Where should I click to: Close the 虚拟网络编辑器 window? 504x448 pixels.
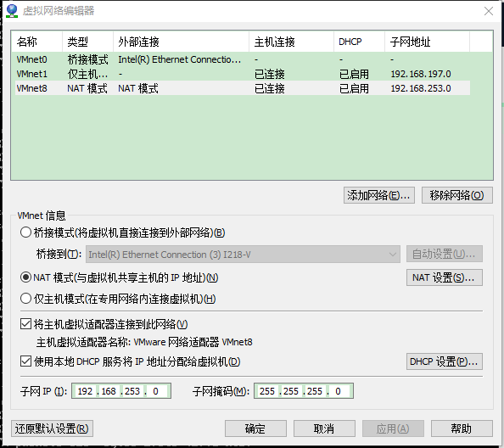point(489,11)
